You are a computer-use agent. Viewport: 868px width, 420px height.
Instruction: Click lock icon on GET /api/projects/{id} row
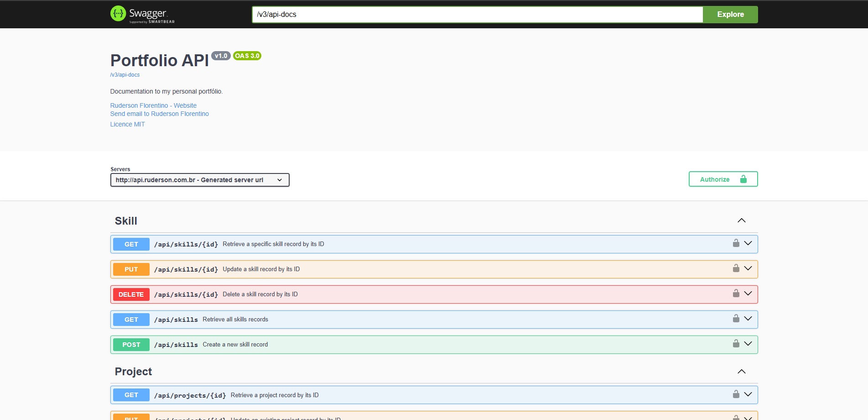[x=736, y=394]
